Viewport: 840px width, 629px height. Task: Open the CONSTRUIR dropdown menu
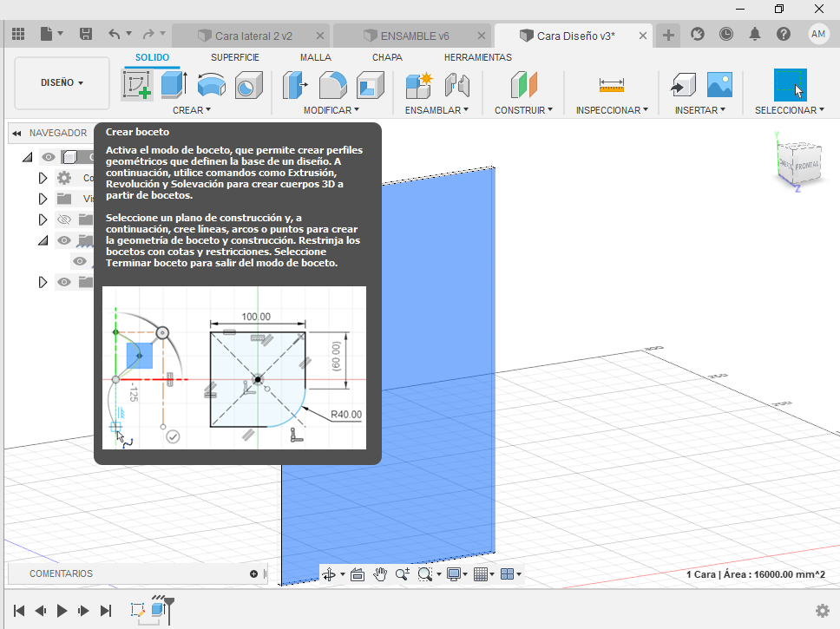(523, 110)
